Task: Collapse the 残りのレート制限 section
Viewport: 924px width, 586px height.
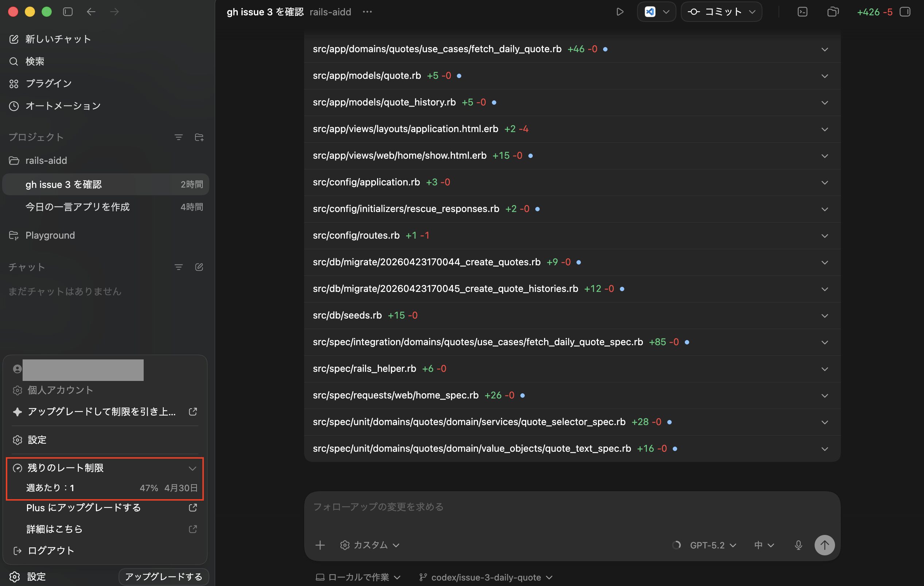Action: click(x=192, y=468)
